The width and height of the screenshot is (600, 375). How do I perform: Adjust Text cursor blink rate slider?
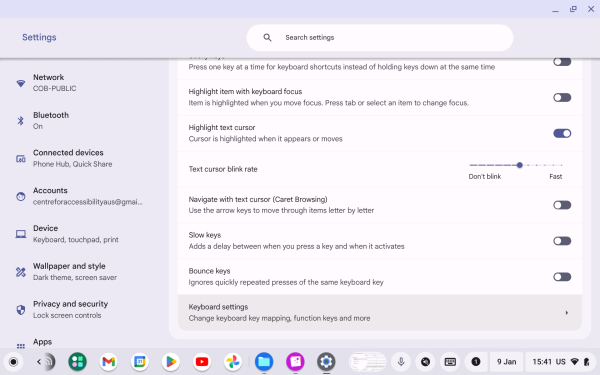(516, 165)
